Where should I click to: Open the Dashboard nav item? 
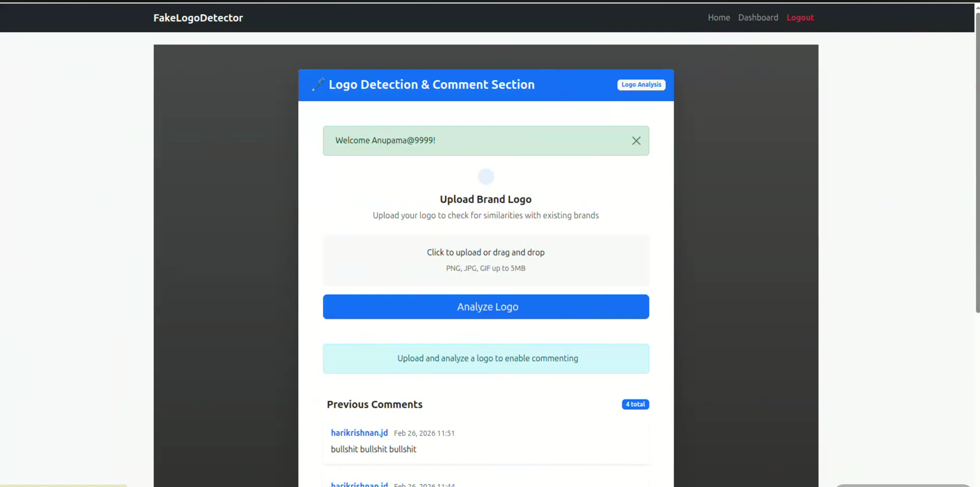(x=758, y=18)
